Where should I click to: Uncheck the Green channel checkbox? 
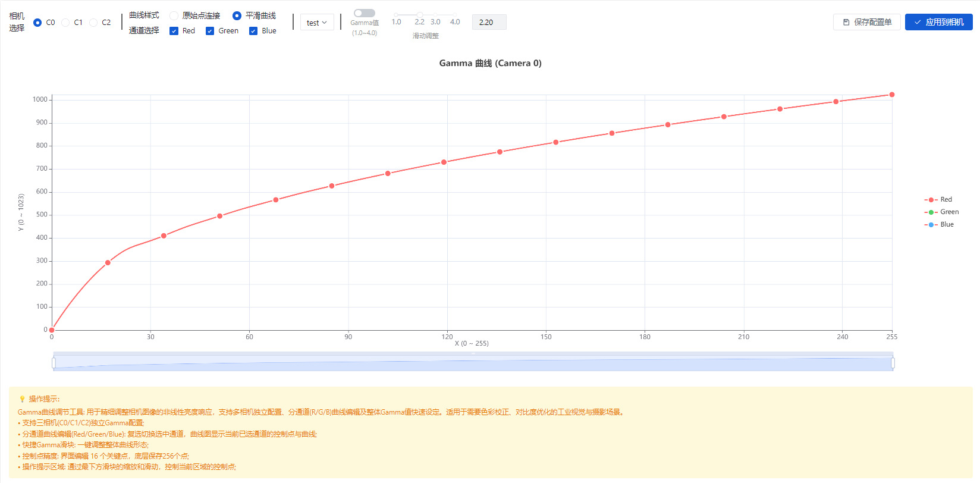[x=210, y=31]
